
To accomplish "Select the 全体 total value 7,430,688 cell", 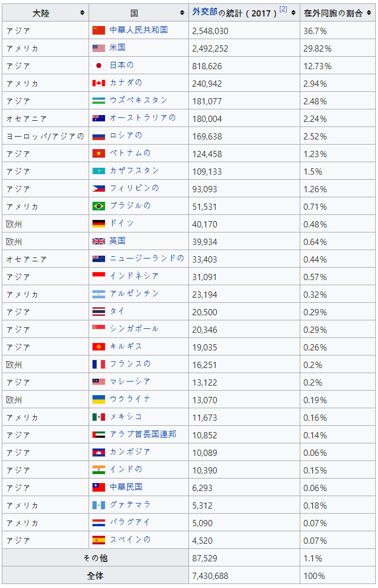I will pyautogui.click(x=211, y=576).
